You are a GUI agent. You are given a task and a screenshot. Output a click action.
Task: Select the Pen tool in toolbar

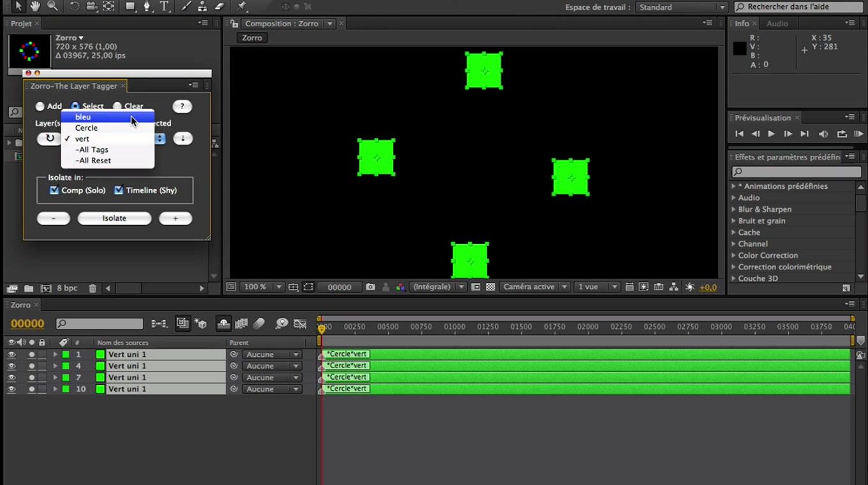pos(147,6)
